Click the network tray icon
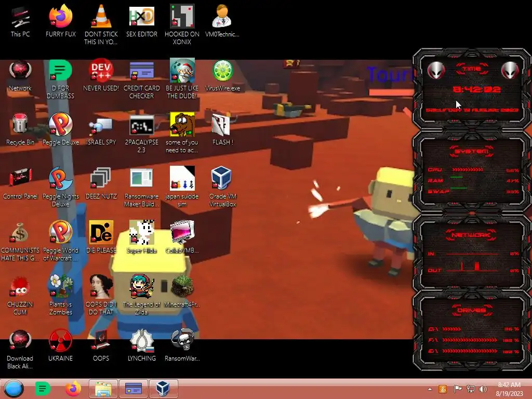532x399 pixels. coord(471,389)
